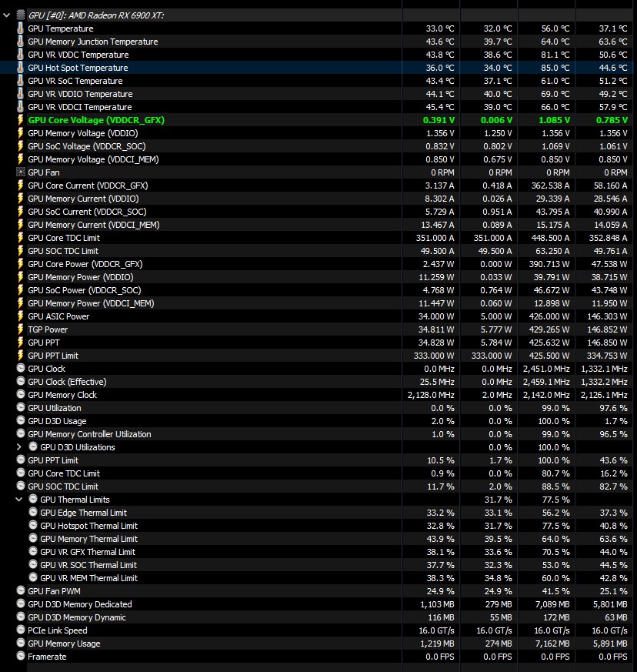Collapse the GPU Thermal Limits subgroup
This screenshot has height=672, width=637.
click(x=19, y=500)
